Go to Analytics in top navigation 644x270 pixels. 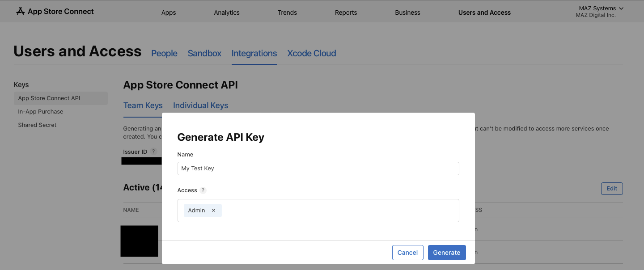point(227,13)
